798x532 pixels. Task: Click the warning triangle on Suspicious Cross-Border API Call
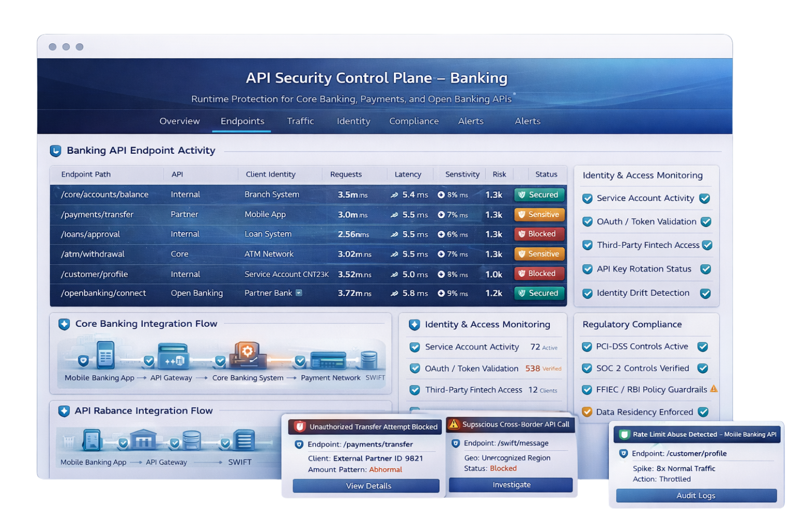coord(453,424)
